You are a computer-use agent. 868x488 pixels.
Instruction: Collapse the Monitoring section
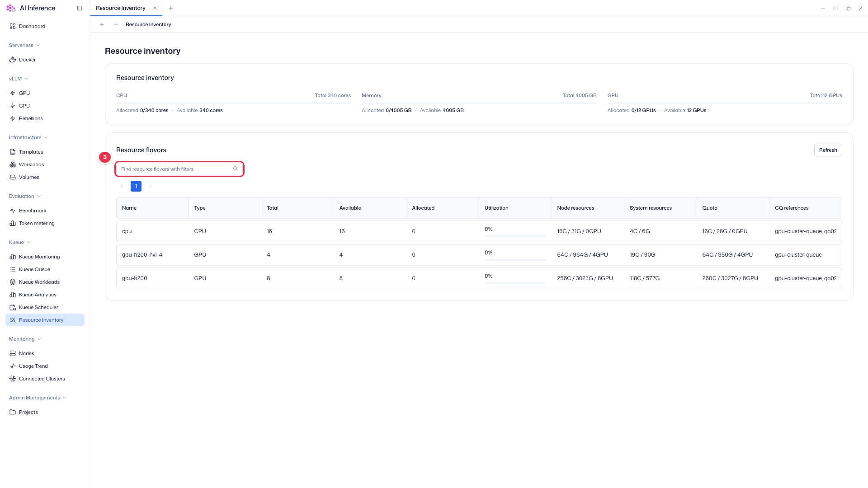coord(25,339)
